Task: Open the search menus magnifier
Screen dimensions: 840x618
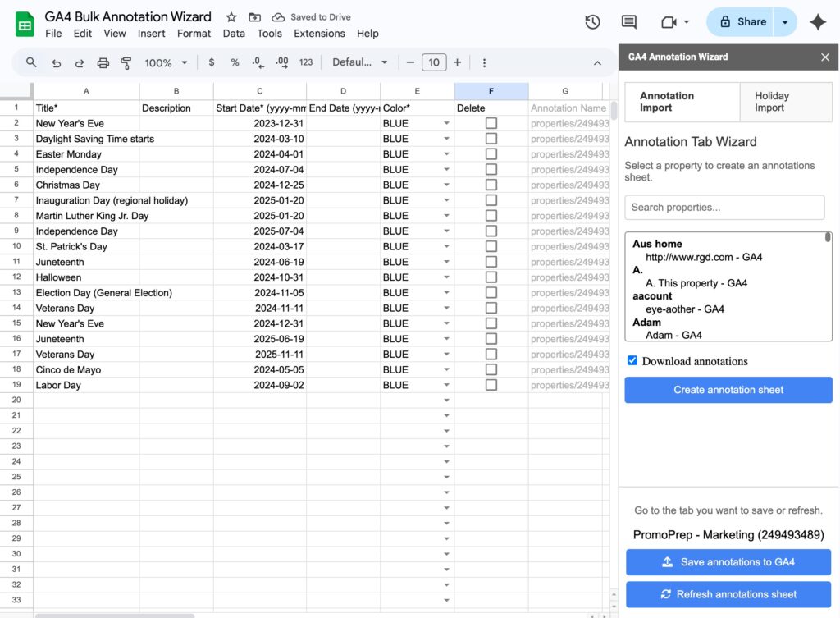Action: coord(31,62)
